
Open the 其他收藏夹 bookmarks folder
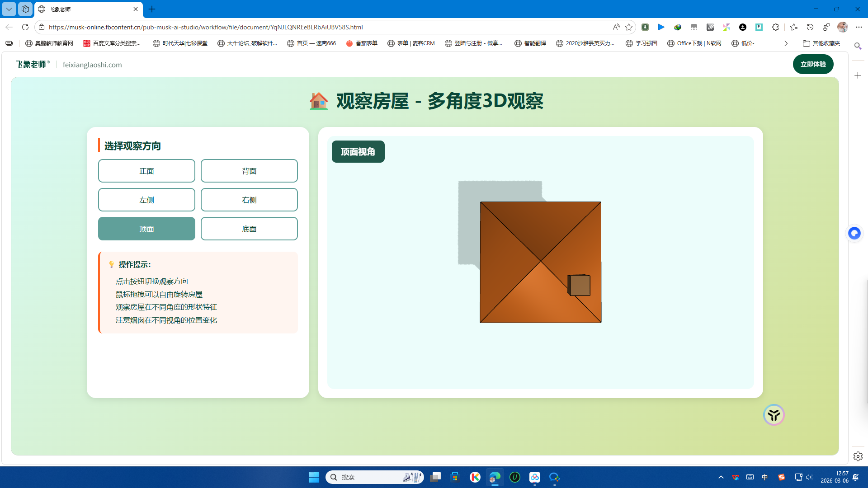pos(821,43)
